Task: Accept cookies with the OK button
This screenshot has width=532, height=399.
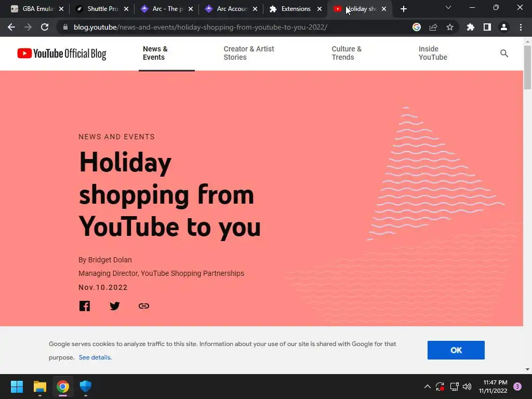Action: [456, 350]
